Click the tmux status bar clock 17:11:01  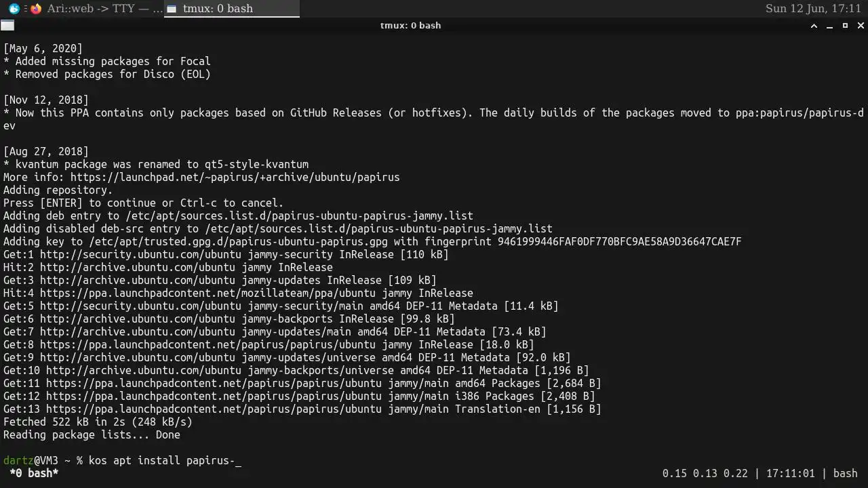(791, 473)
